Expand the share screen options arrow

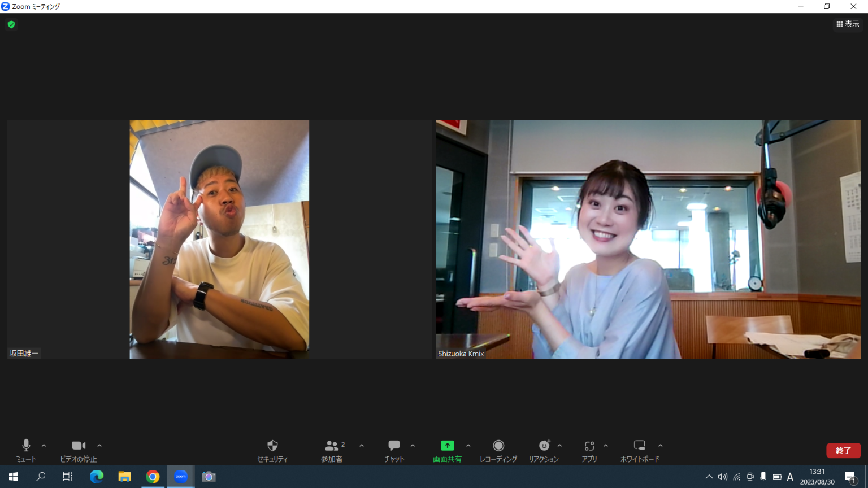pyautogui.click(x=468, y=446)
